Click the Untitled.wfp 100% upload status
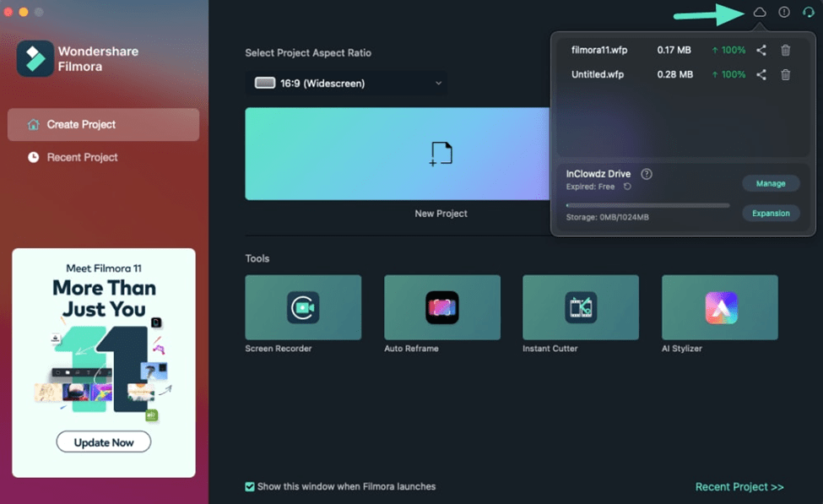823x504 pixels. pyautogui.click(x=728, y=74)
